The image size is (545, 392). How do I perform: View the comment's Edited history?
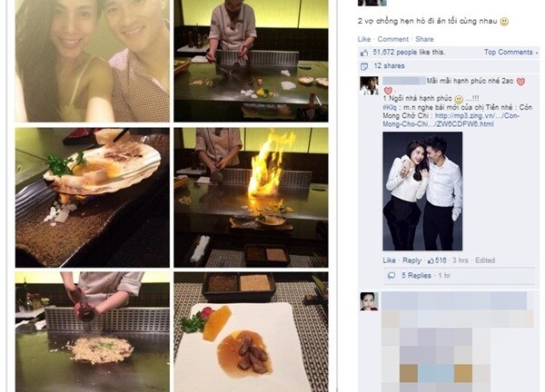tap(485, 260)
